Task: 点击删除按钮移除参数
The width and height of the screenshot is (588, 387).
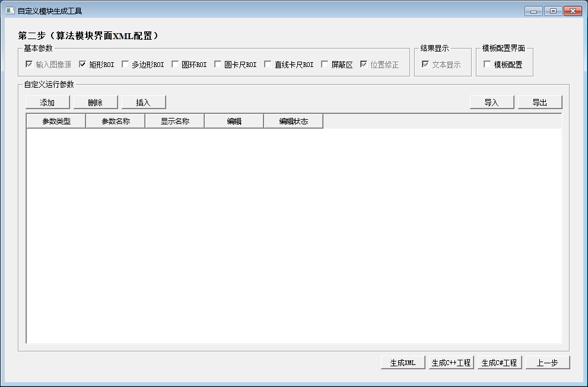Action: coord(95,101)
